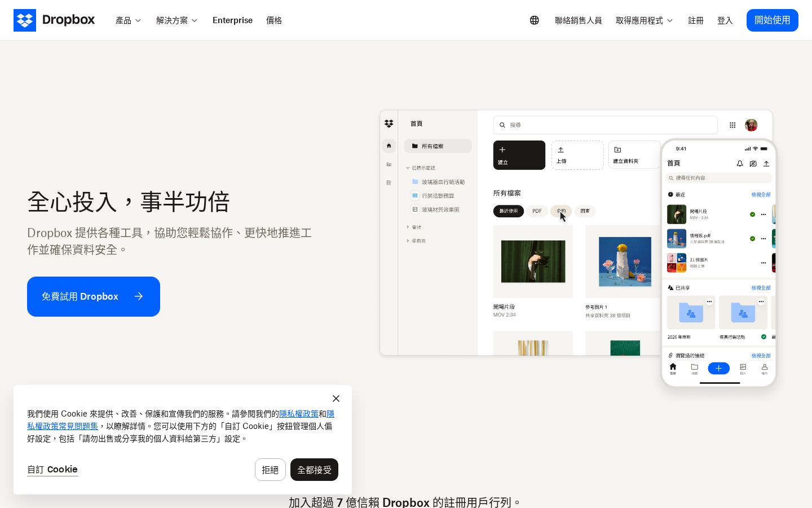Open the 隱私權政策 link in cookie notice

pyautogui.click(x=299, y=414)
